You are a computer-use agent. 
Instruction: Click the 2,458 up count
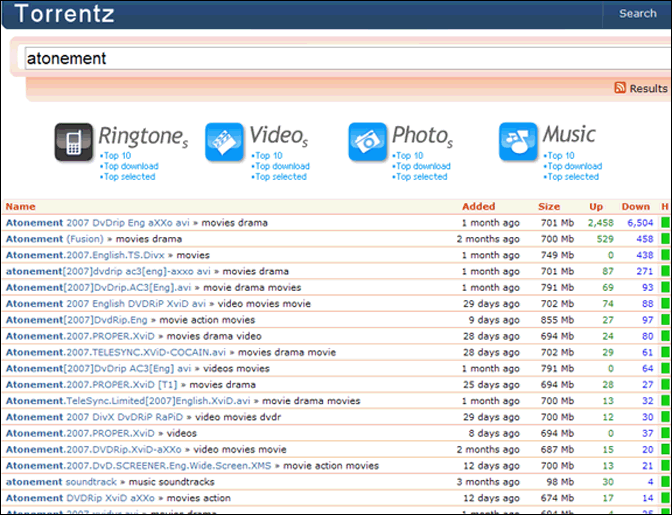coord(600,223)
